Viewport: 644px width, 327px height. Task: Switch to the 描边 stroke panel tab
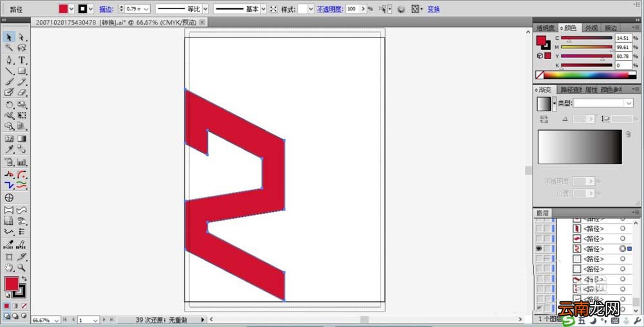[611, 28]
